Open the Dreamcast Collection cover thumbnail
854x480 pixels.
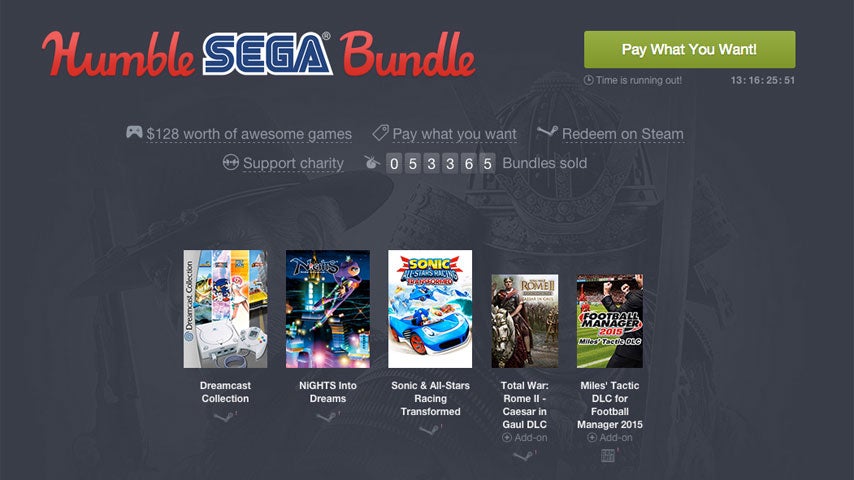click(x=225, y=309)
